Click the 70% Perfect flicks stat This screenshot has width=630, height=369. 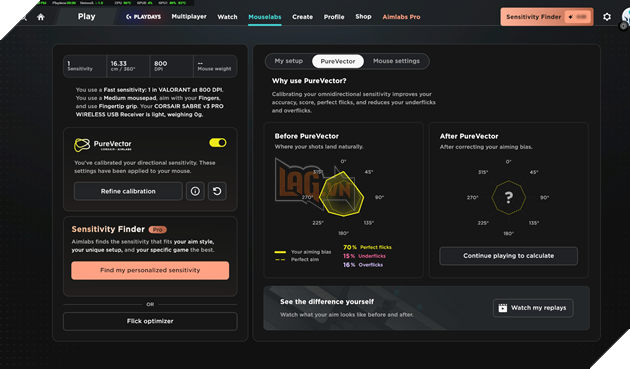(x=367, y=247)
